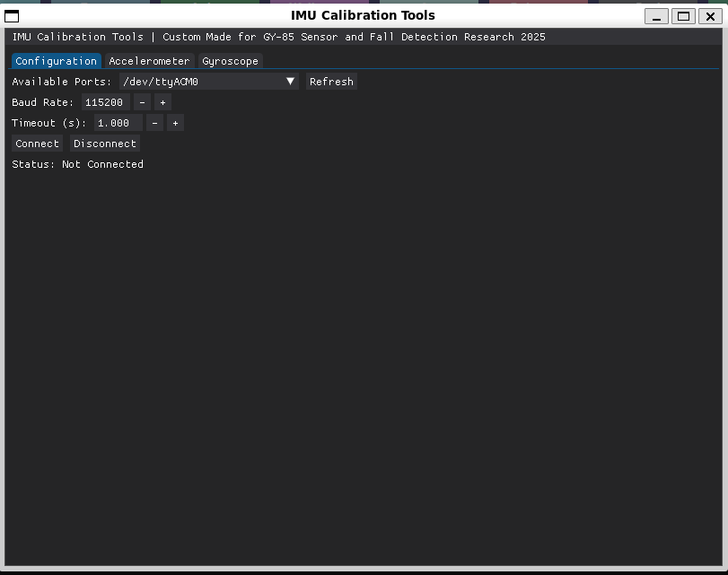This screenshot has height=575, width=728.
Task: Click the Baud Rate input field
Action: [106, 102]
